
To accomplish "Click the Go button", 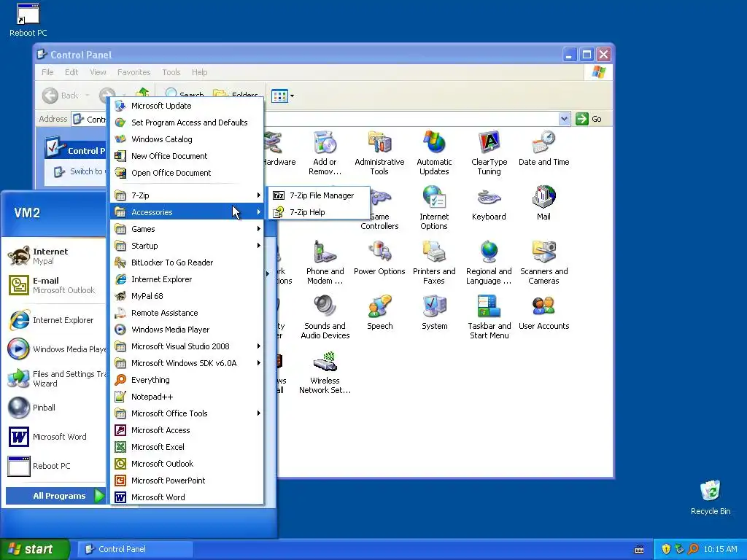I will coord(589,119).
